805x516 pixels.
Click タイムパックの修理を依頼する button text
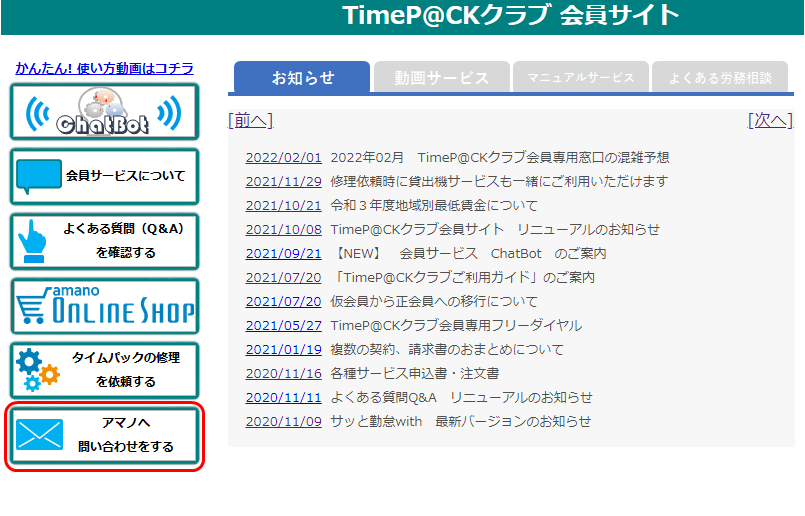point(126,370)
